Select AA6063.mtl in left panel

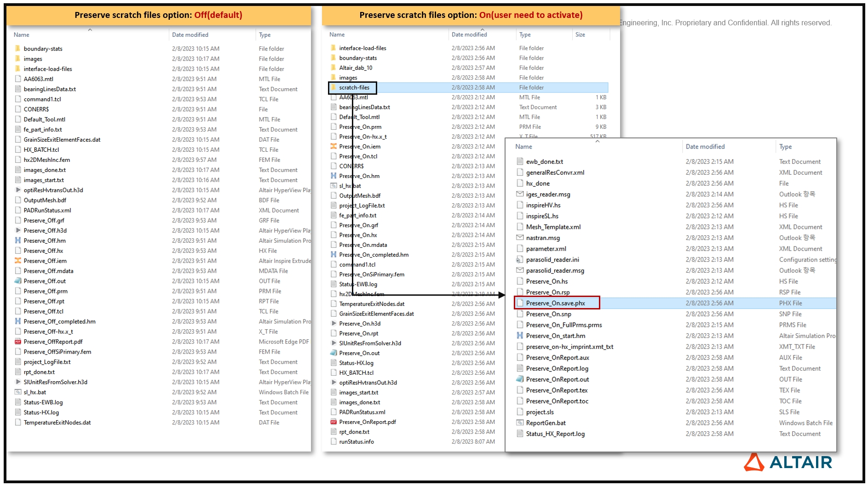39,79
